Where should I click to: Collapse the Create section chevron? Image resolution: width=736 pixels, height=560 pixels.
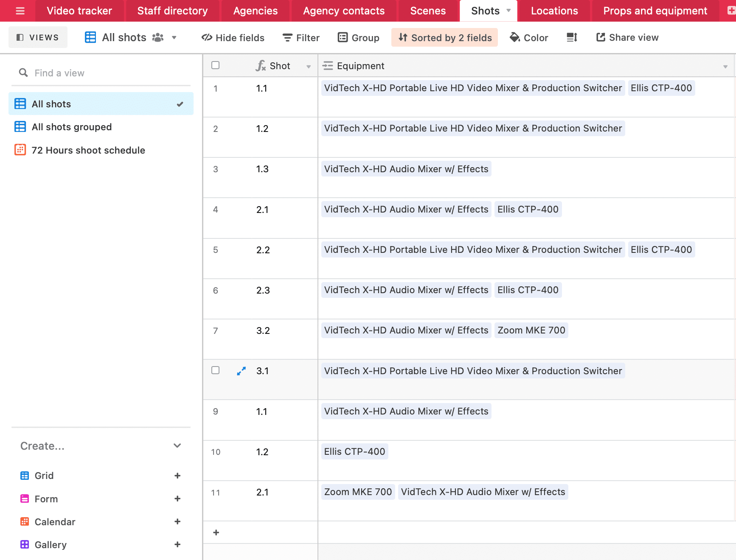click(177, 445)
